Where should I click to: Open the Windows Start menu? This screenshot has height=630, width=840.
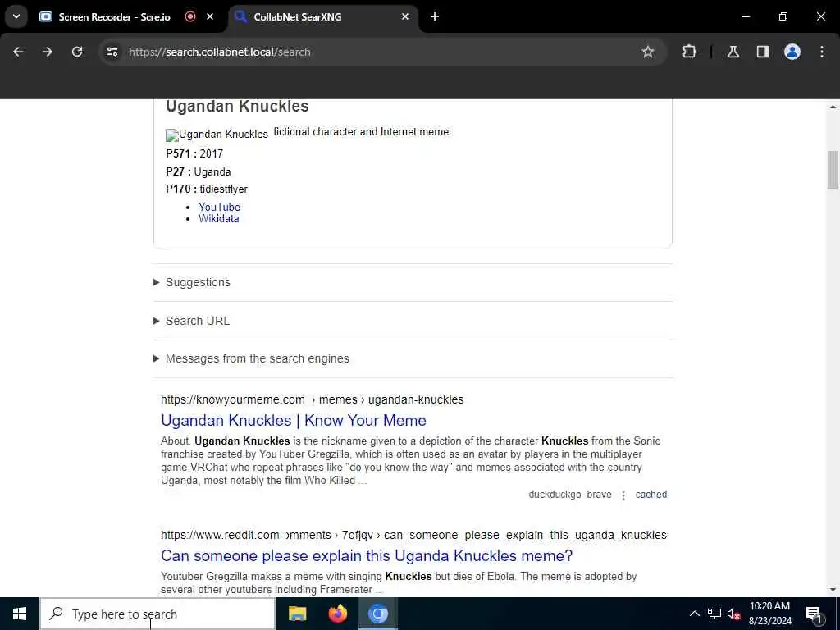coord(20,614)
